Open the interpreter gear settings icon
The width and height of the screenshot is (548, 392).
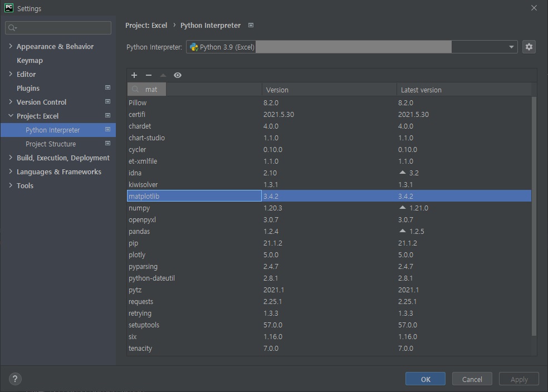click(x=529, y=47)
